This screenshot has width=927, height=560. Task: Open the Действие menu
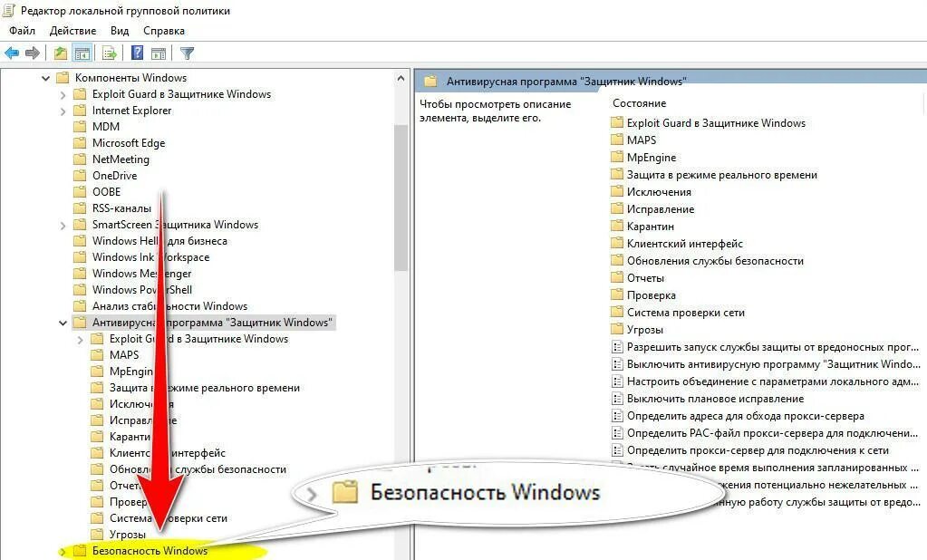click(x=72, y=30)
